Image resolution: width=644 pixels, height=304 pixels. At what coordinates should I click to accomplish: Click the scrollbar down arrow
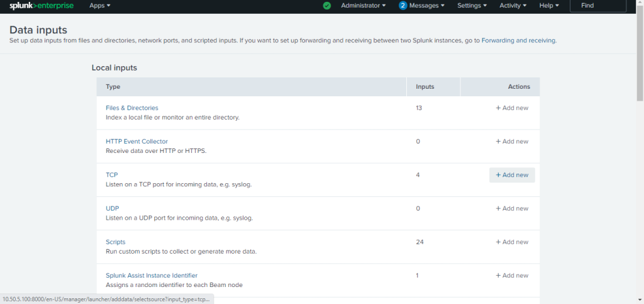click(640, 300)
